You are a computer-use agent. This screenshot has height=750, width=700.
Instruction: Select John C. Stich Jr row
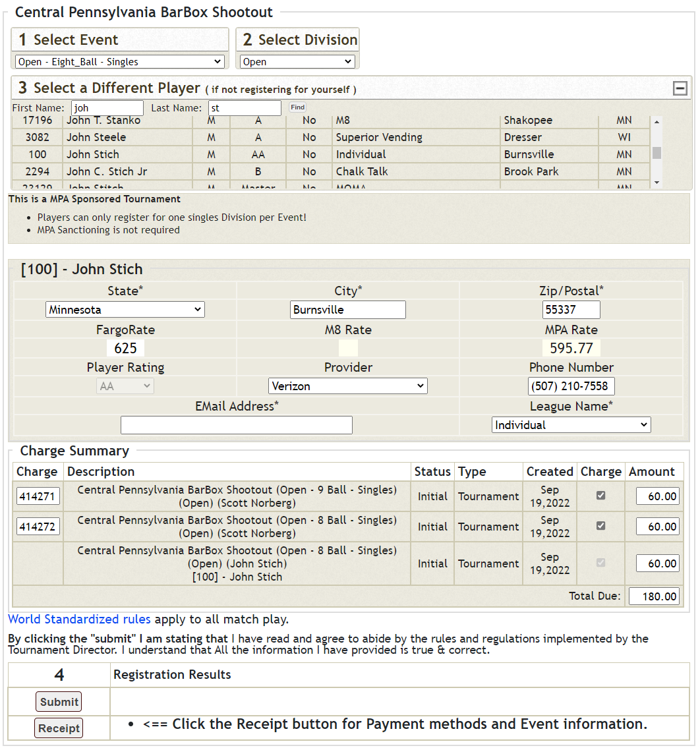107,172
